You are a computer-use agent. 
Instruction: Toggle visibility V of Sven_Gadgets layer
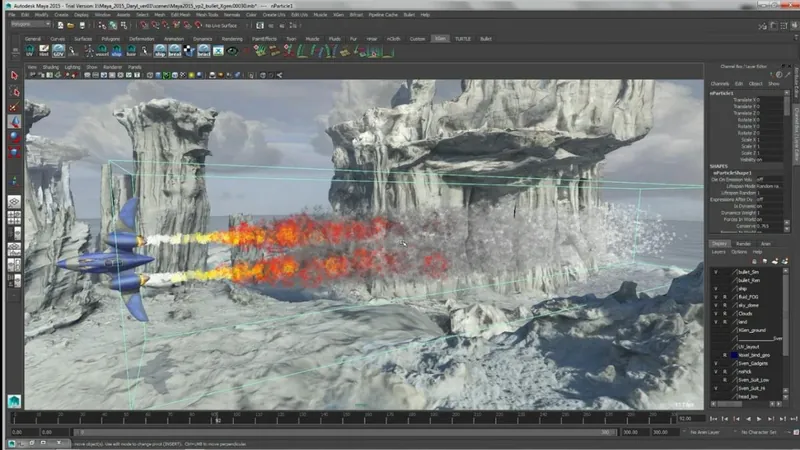click(x=716, y=364)
